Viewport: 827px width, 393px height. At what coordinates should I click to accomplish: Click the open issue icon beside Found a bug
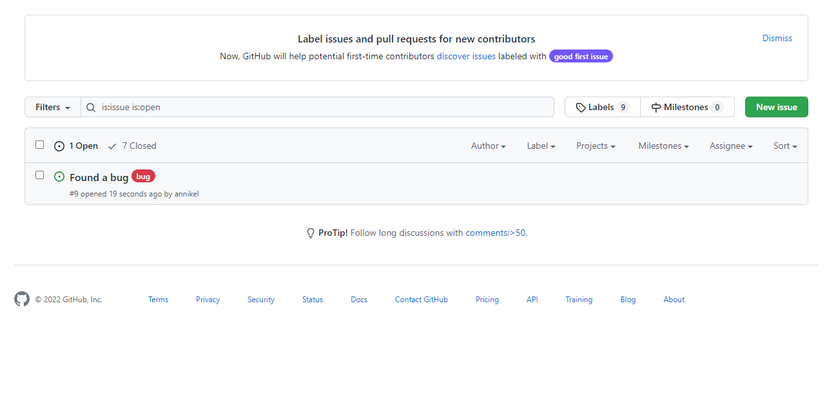pos(60,177)
